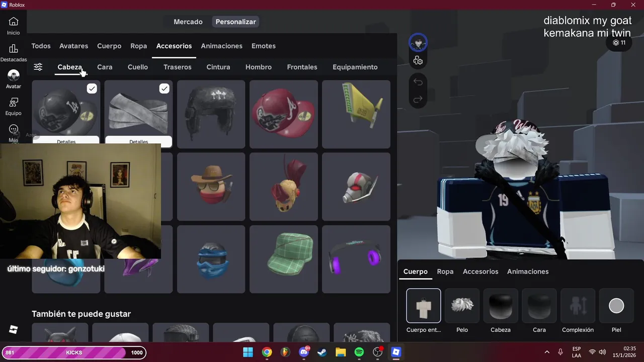The height and width of the screenshot is (362, 644).
Task: Select the red baseball cap item
Action: point(284,114)
